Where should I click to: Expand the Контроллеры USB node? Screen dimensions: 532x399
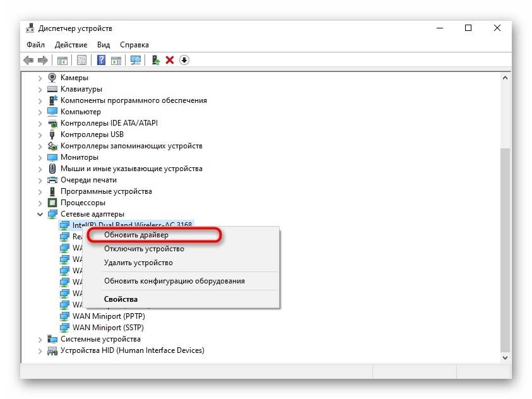(40, 134)
